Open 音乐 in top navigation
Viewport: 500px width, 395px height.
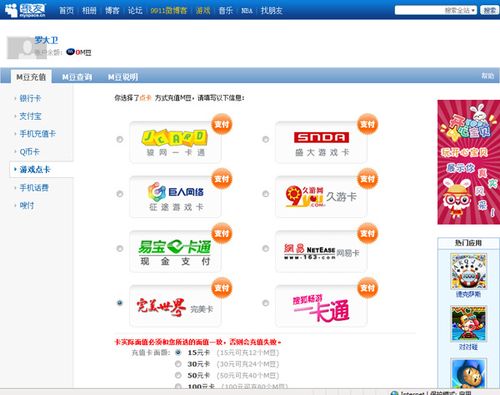(x=226, y=10)
